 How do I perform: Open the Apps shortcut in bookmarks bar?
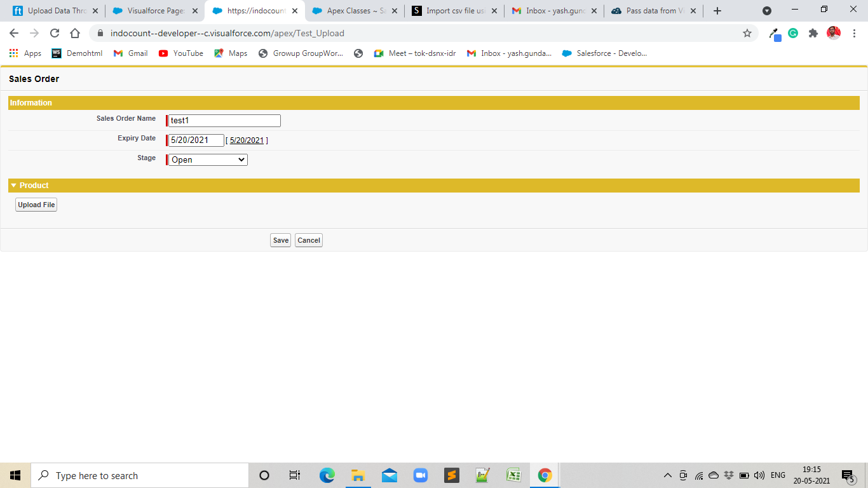25,53
